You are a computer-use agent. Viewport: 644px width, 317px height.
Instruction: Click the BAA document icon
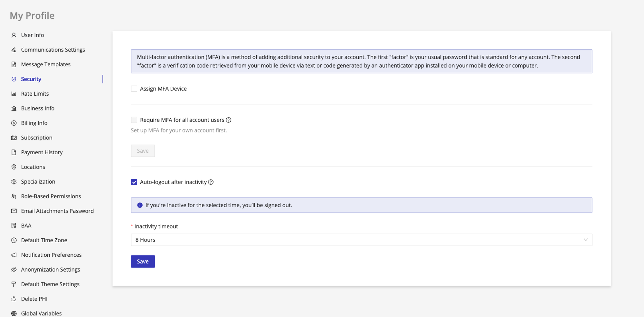point(14,226)
